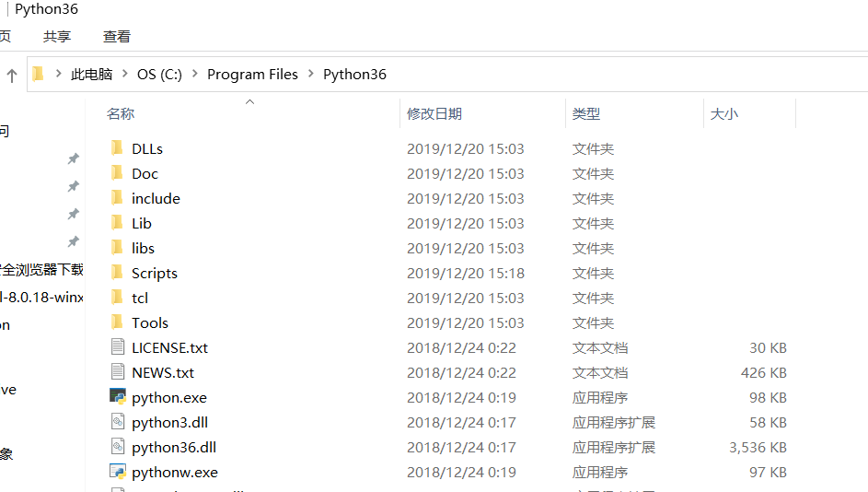Image resolution: width=868 pixels, height=492 pixels.
Task: Click sidebar item ending in 全浏览器下载
Action: tap(41, 270)
